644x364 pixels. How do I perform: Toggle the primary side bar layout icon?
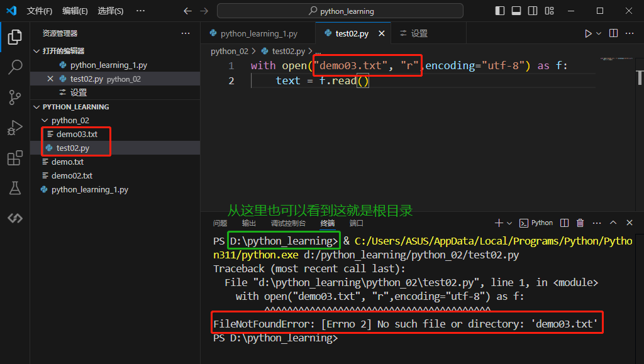[x=500, y=11]
